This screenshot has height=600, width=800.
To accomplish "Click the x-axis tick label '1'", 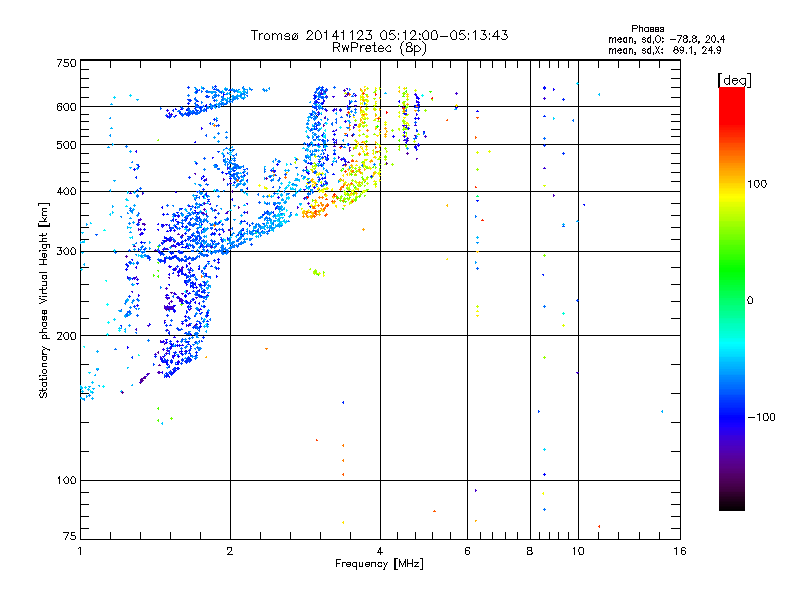I will pyautogui.click(x=80, y=551).
